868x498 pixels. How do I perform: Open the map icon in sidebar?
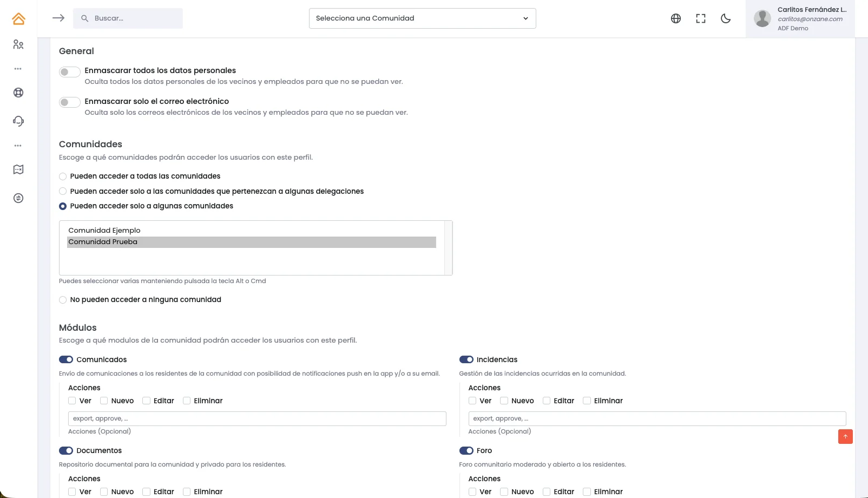pyautogui.click(x=18, y=169)
